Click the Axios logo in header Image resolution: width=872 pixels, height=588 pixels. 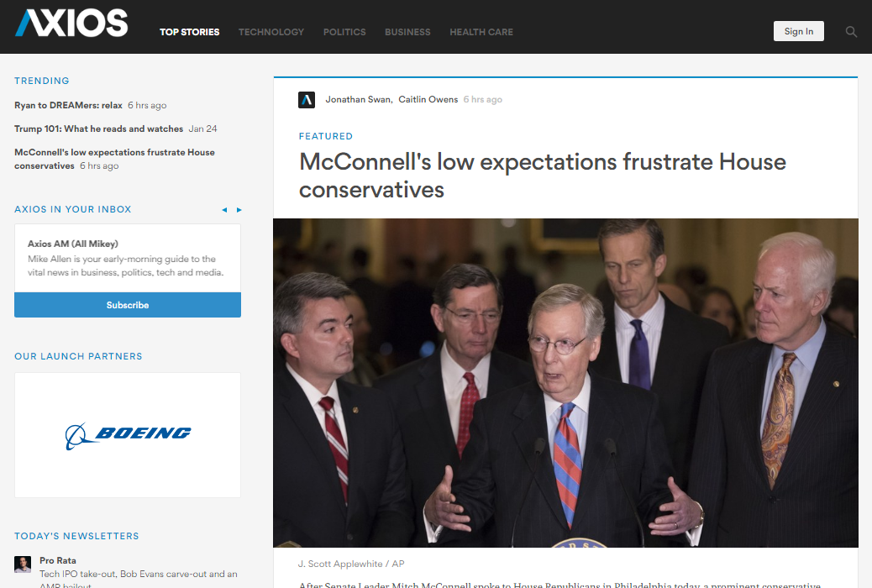71,23
